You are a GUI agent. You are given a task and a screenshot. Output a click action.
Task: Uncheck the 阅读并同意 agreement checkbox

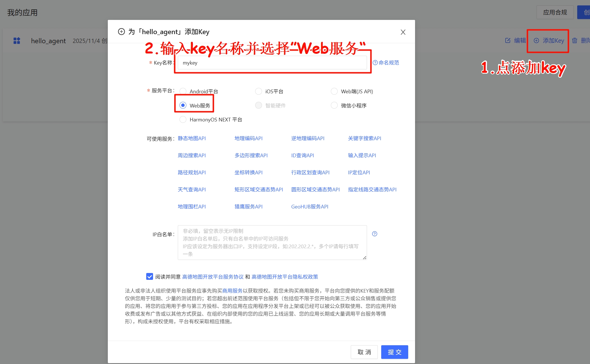(x=150, y=276)
